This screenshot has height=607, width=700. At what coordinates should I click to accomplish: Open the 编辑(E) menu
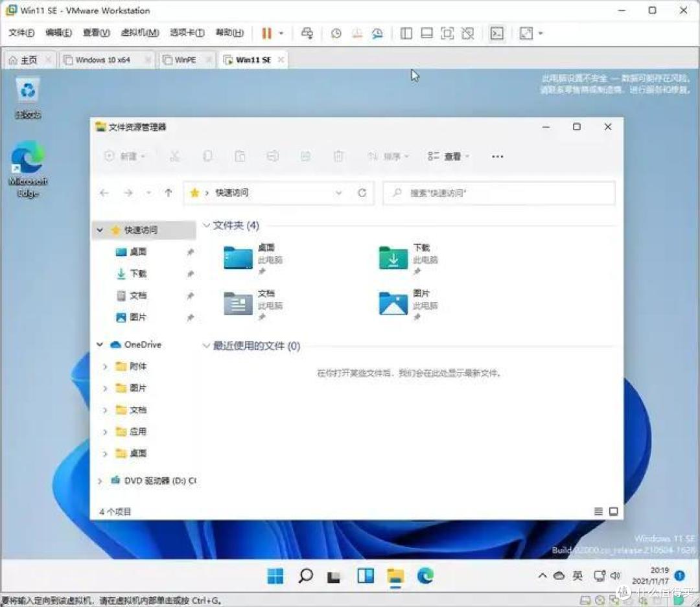pos(58,32)
